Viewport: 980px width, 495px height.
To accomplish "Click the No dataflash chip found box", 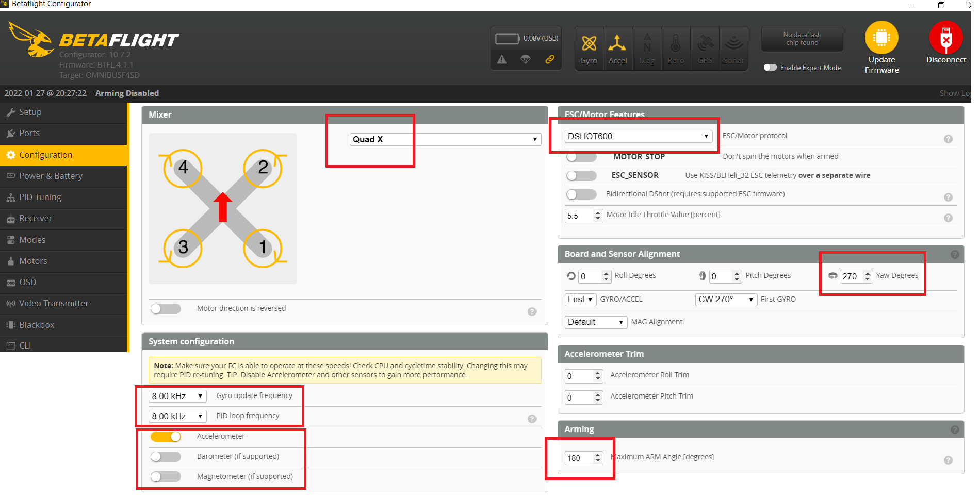I will [802, 39].
